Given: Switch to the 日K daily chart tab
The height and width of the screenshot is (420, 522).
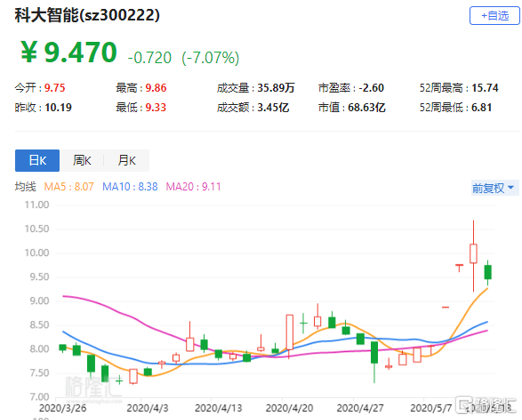Looking at the screenshot, I should 37,160.
